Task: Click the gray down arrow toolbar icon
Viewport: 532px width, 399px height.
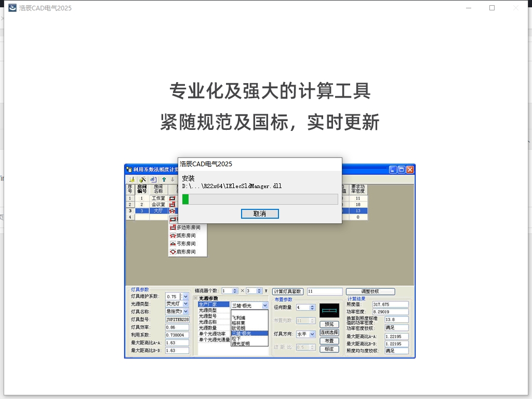Action: [x=172, y=179]
